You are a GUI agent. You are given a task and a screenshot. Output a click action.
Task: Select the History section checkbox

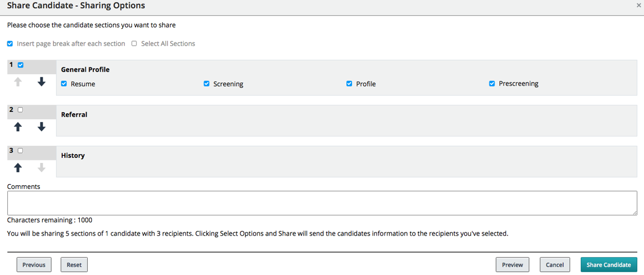click(x=21, y=150)
